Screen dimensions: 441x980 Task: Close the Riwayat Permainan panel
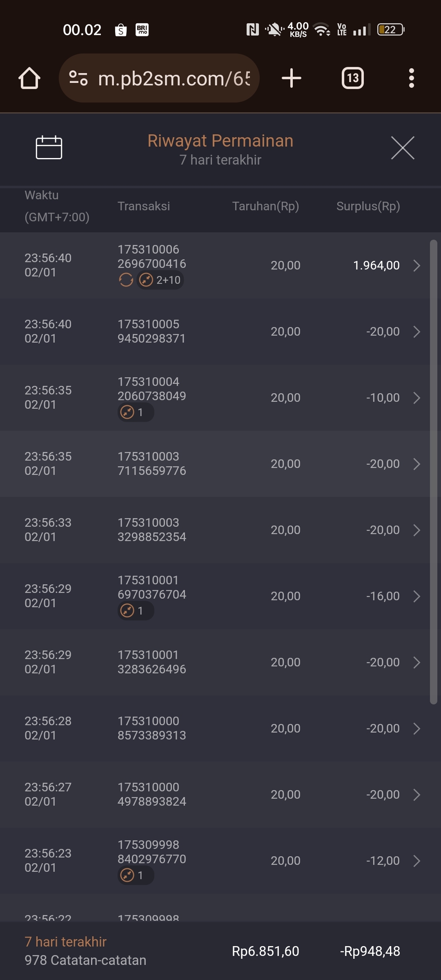pyautogui.click(x=402, y=148)
